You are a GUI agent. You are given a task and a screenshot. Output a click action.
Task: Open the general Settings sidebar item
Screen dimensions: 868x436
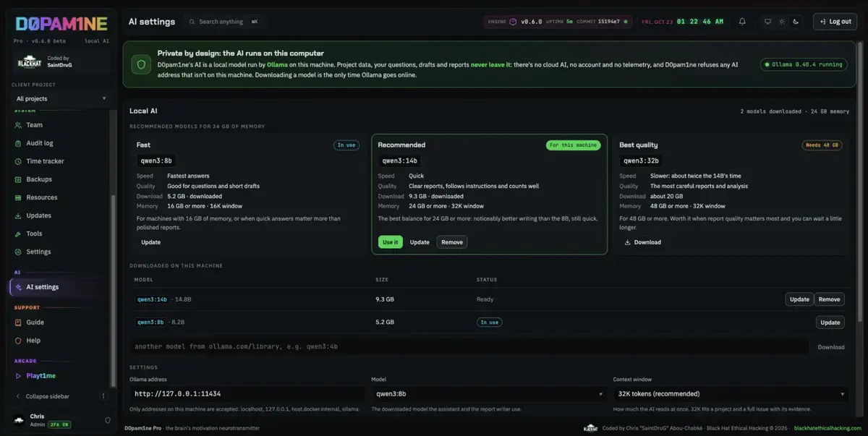(x=59, y=252)
